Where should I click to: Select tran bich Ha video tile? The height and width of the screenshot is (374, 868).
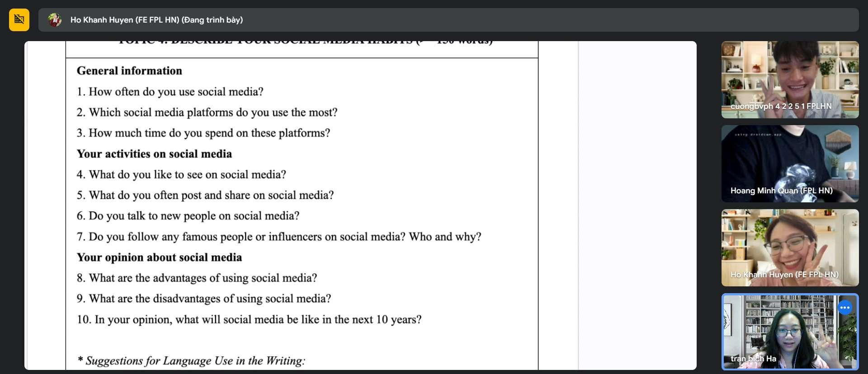pos(790,332)
